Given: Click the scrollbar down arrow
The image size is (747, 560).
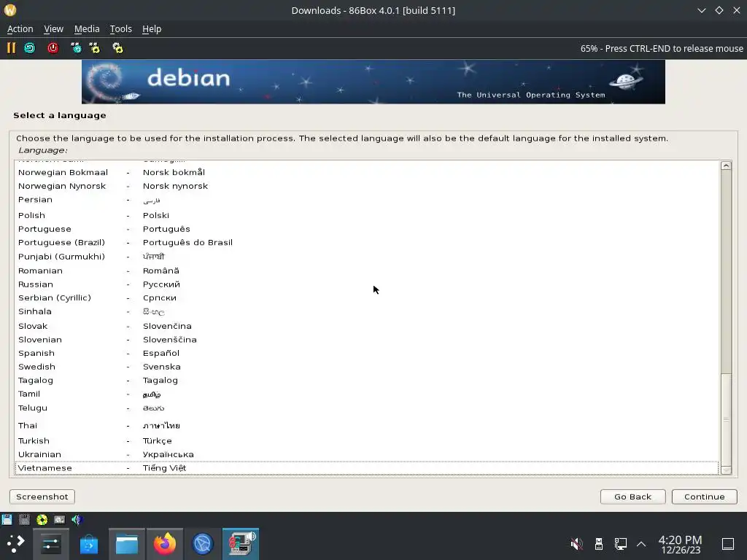Looking at the screenshot, I should tap(726, 470).
